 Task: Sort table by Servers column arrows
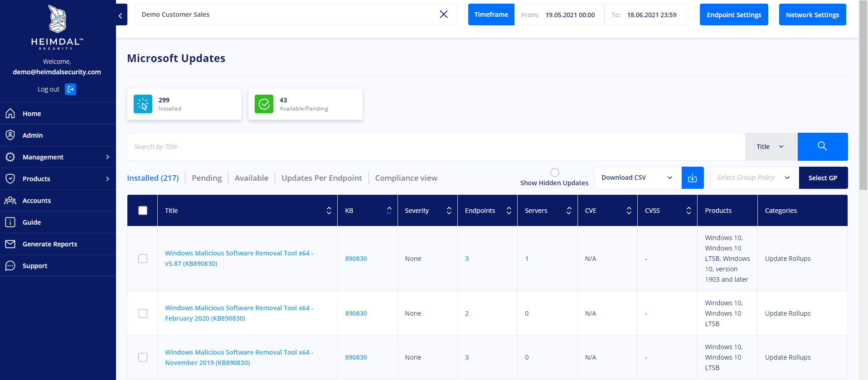pos(569,211)
